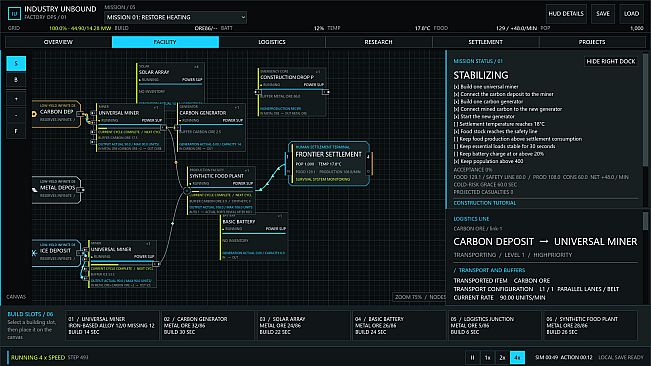Select the Carbon Generator node
The height and width of the screenshot is (366, 651).
click(x=211, y=127)
